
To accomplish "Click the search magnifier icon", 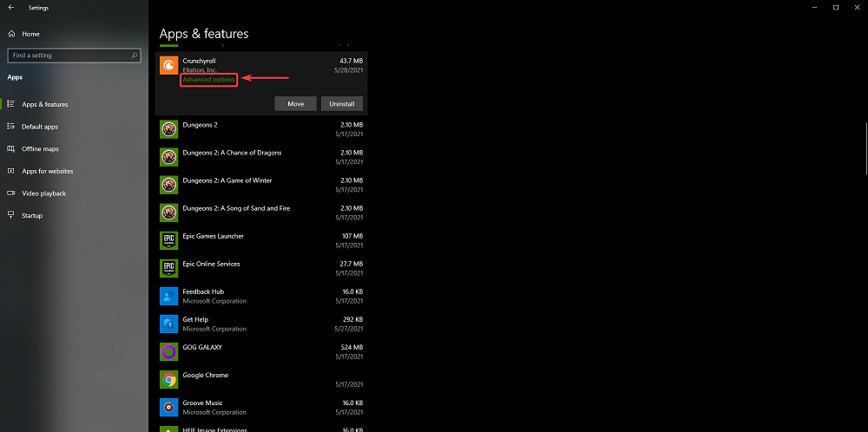I will click(135, 55).
